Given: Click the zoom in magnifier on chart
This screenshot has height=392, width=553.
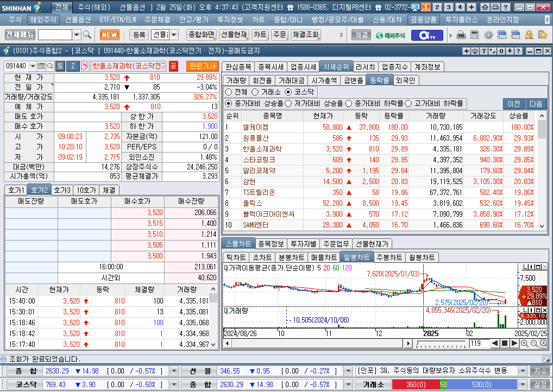Looking at the screenshot, I should click(524, 343).
